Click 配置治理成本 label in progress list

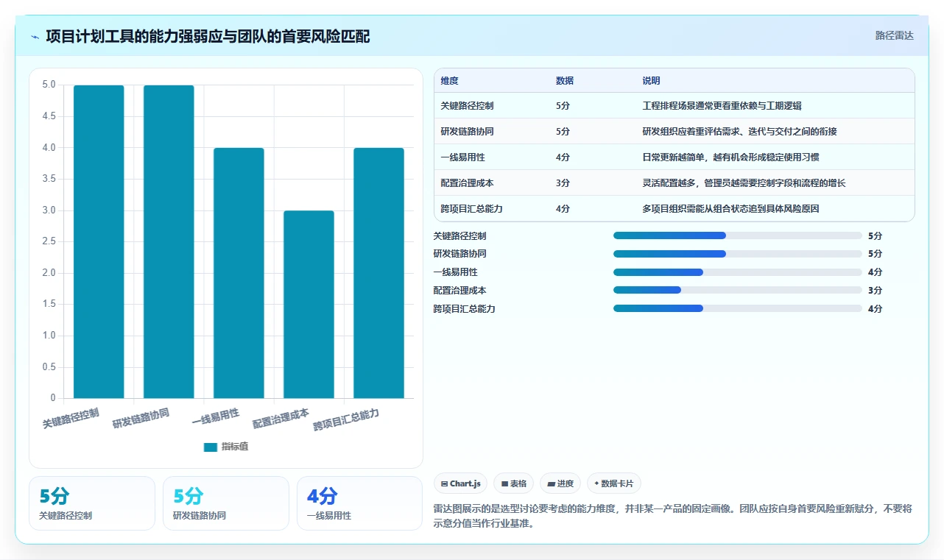(459, 290)
